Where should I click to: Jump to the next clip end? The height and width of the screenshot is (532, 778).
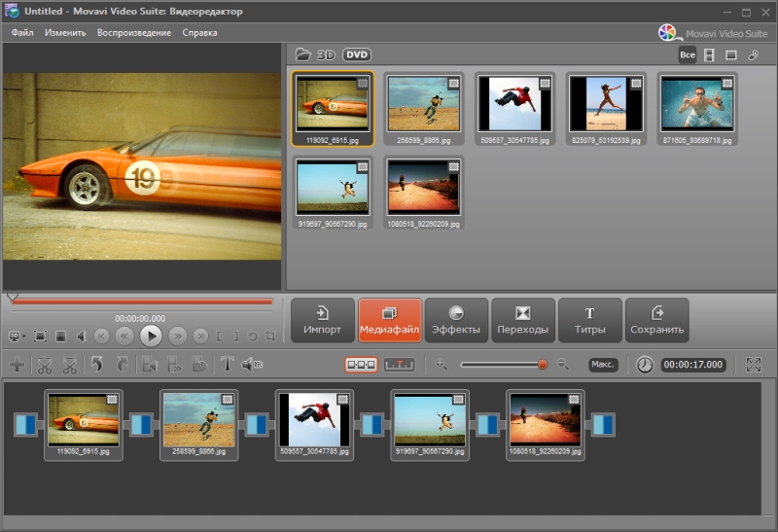coord(200,337)
